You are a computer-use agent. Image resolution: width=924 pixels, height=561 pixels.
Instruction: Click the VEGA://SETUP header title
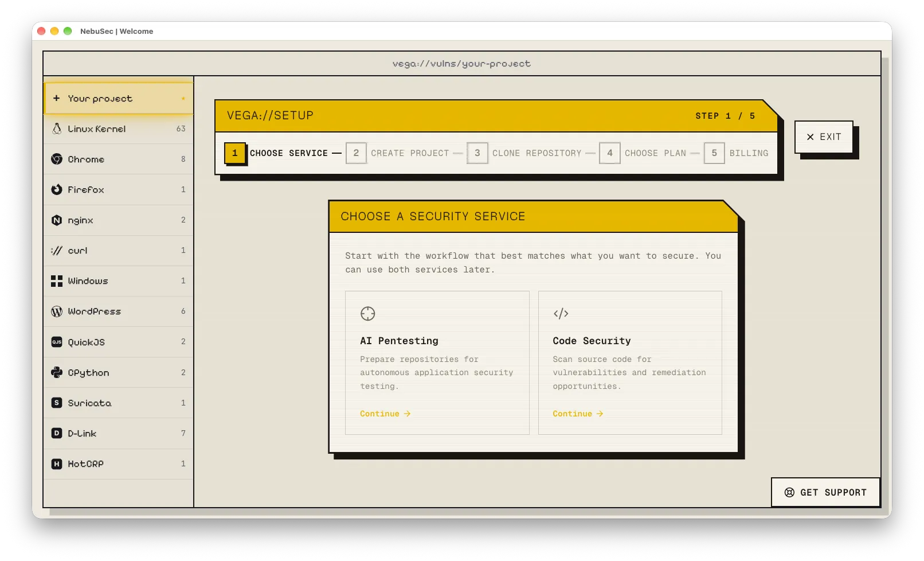(x=270, y=115)
